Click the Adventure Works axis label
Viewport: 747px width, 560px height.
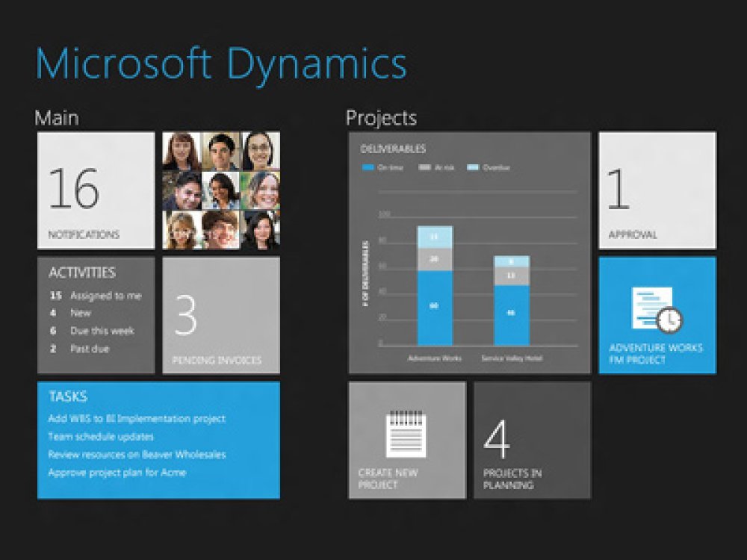pos(435,358)
